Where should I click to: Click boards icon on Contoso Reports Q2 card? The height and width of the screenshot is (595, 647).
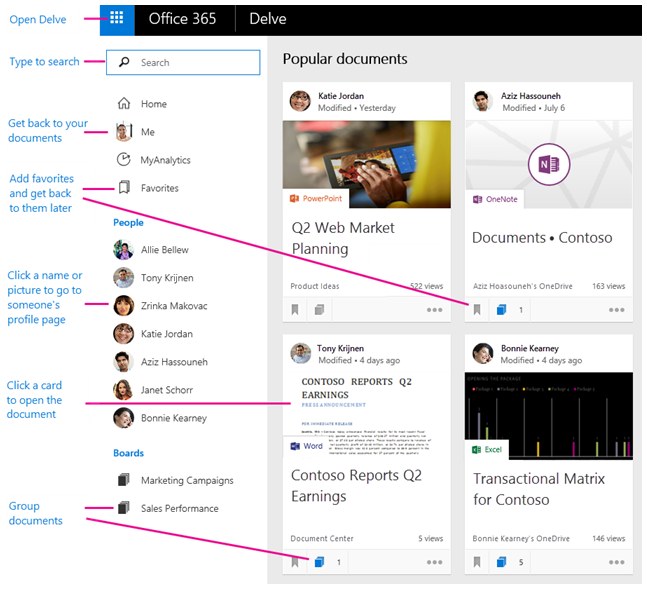[x=320, y=562]
